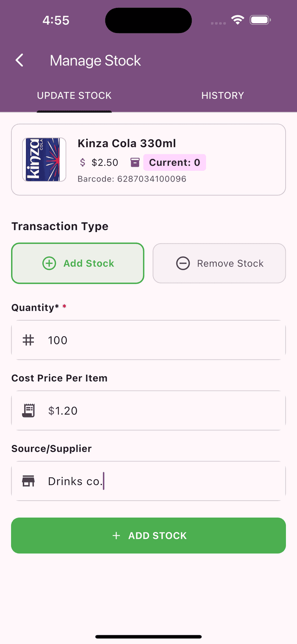
Task: Tap the Kinza Cola 330ml product card title
Action: point(127,143)
